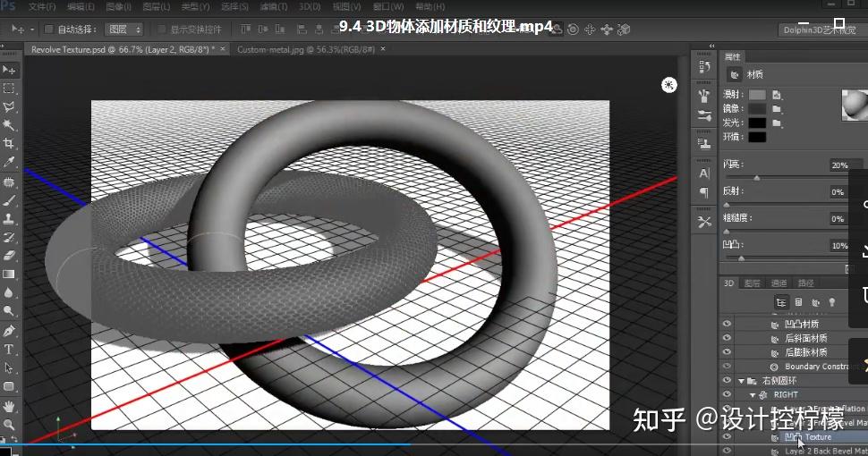Select the Zoom tool

[x=9, y=425]
